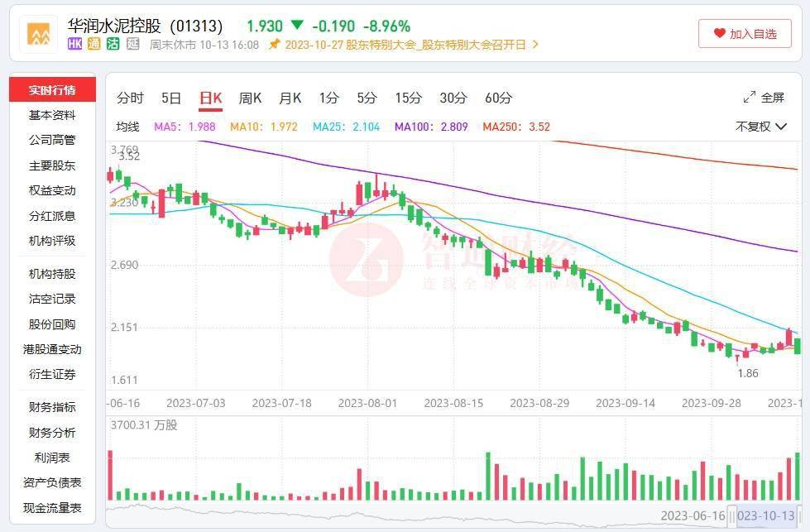Switch to 15分 interval tab
This screenshot has height=532, width=810.
click(x=408, y=98)
